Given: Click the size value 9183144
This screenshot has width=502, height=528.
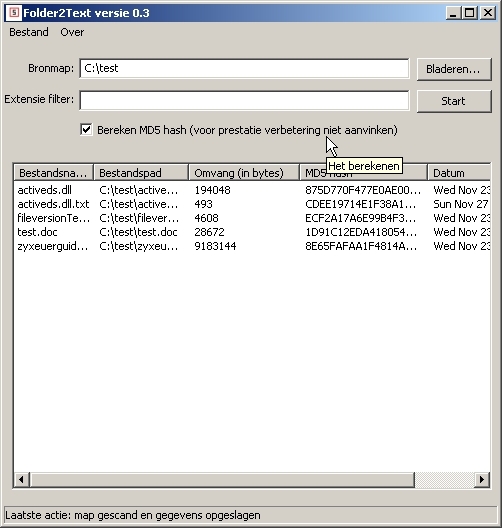Looking at the screenshot, I should (215, 246).
